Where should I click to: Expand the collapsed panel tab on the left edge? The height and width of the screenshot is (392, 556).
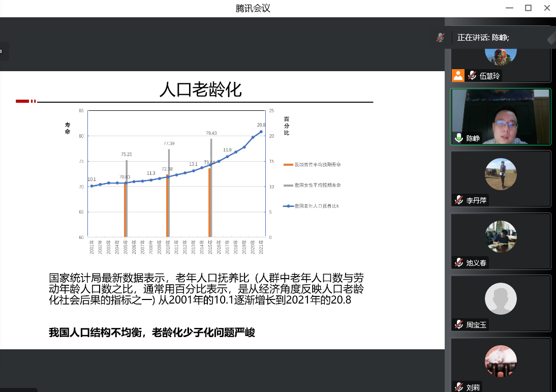(x=4, y=51)
